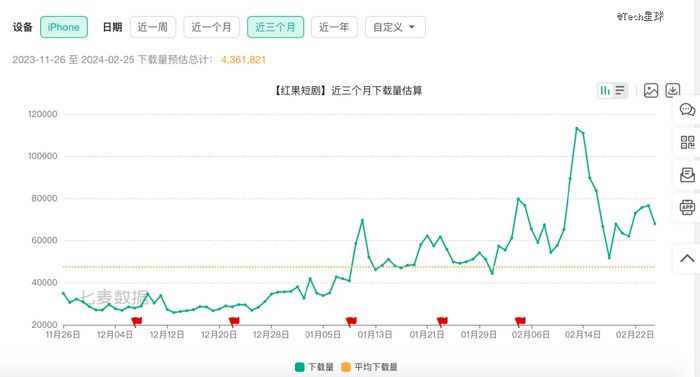Click the red flag near 02月06日
The width and height of the screenshot is (700, 377).
click(520, 321)
